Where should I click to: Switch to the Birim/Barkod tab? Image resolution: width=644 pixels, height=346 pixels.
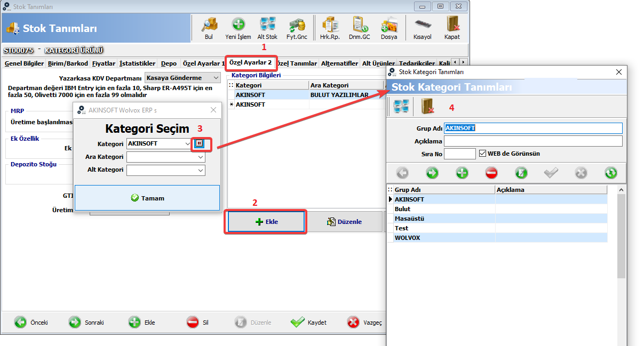68,63
